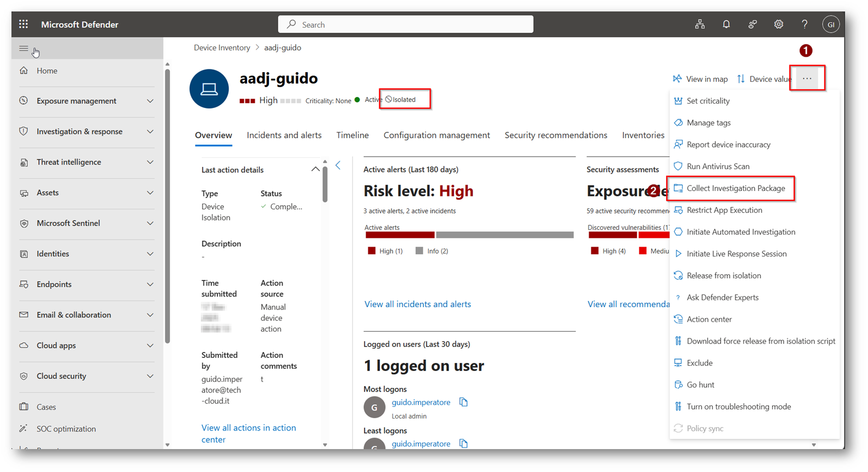
Task: Click the Cases briefcase icon
Action: (x=23, y=407)
